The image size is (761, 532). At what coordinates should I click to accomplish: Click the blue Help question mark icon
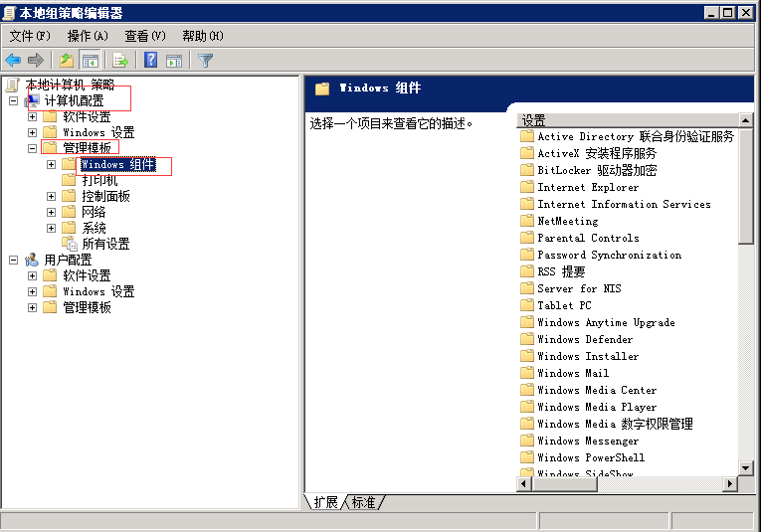(151, 60)
